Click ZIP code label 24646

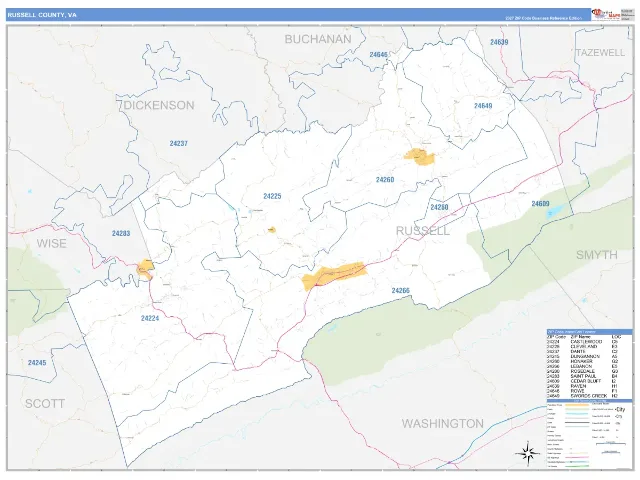(378, 54)
